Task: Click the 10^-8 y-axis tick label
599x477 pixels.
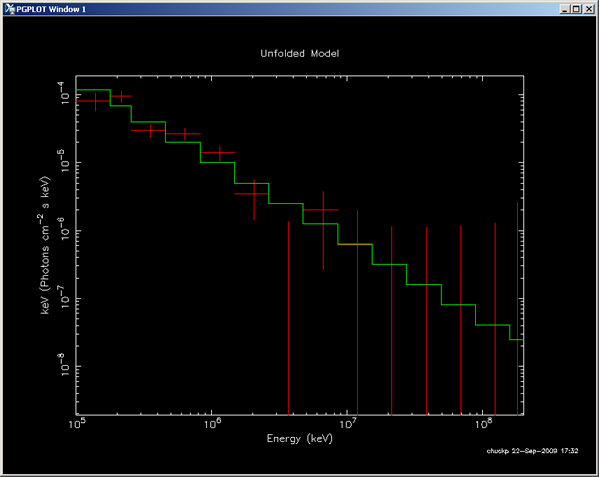Action: (64, 364)
